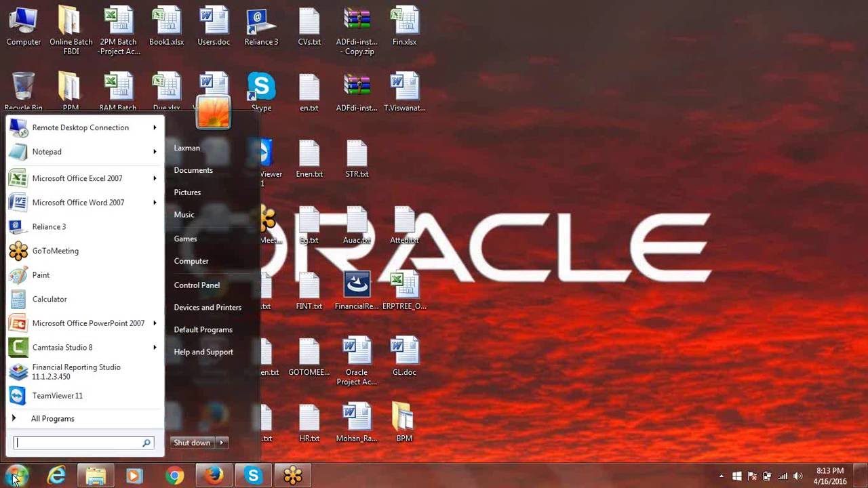
Task: Launch Reliance 3 in the Start menu list
Action: tap(85, 227)
